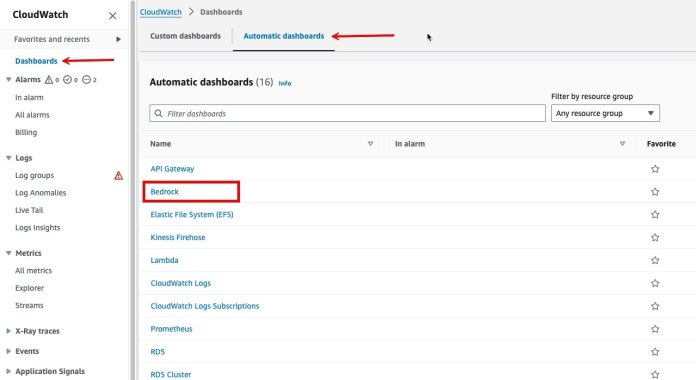Open the Lambda dashboard
This screenshot has height=380, width=696.
click(164, 260)
